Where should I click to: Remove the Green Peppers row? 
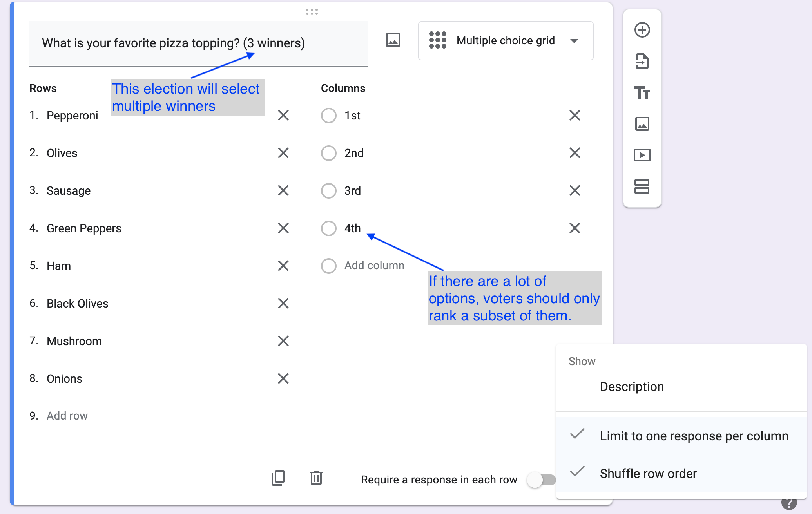pyautogui.click(x=283, y=228)
